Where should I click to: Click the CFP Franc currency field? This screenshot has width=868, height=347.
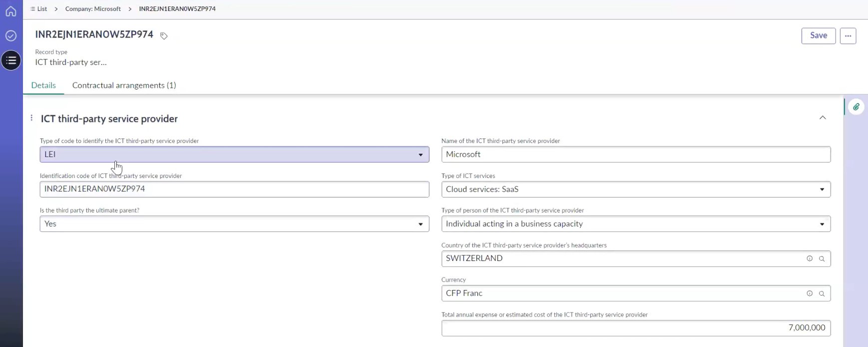(636, 293)
